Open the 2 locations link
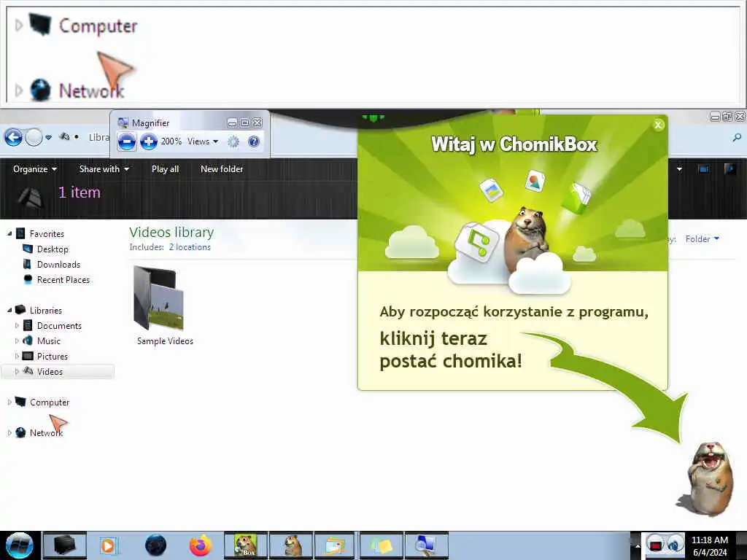This screenshot has height=560, width=747. click(190, 247)
